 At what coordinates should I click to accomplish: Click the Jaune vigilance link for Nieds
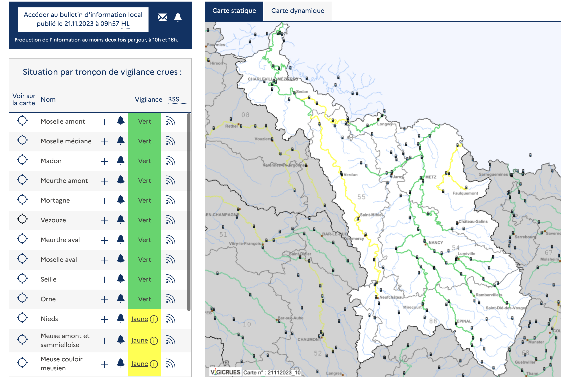[x=139, y=319]
